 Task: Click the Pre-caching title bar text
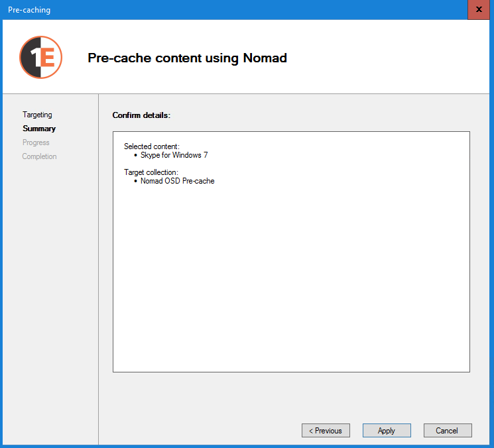click(x=29, y=10)
